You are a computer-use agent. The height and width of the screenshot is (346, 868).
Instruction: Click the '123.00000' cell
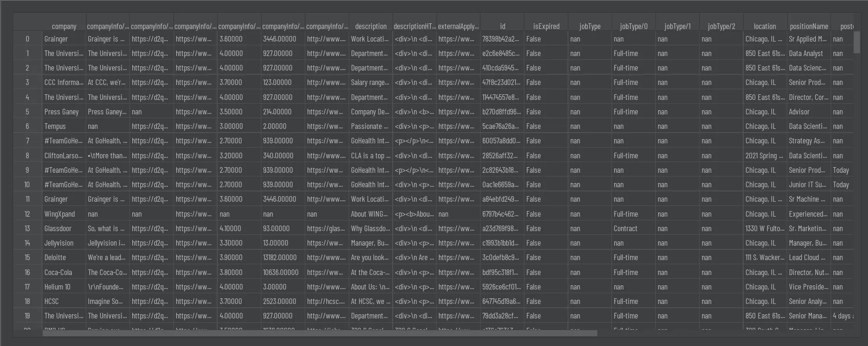(x=283, y=82)
